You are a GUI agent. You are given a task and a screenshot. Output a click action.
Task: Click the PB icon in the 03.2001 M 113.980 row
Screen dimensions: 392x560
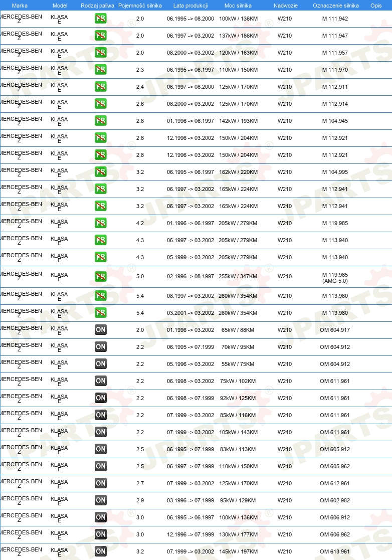(101, 313)
